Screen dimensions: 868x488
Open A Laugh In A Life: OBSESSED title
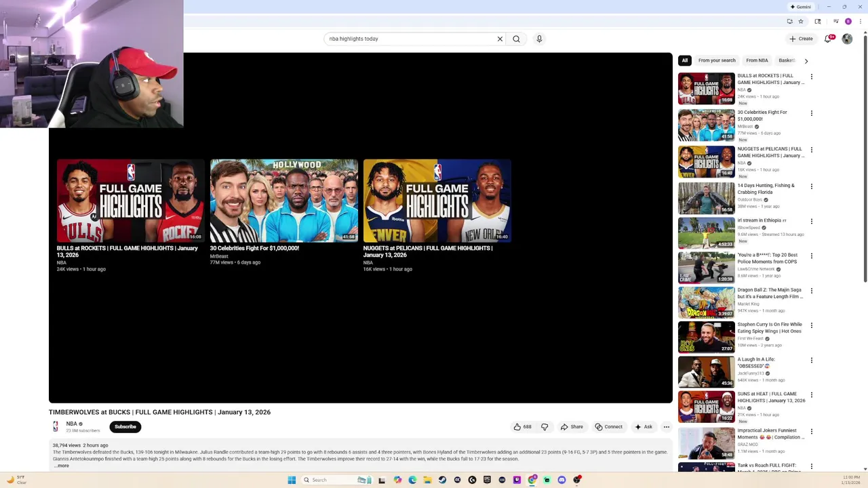click(x=756, y=363)
